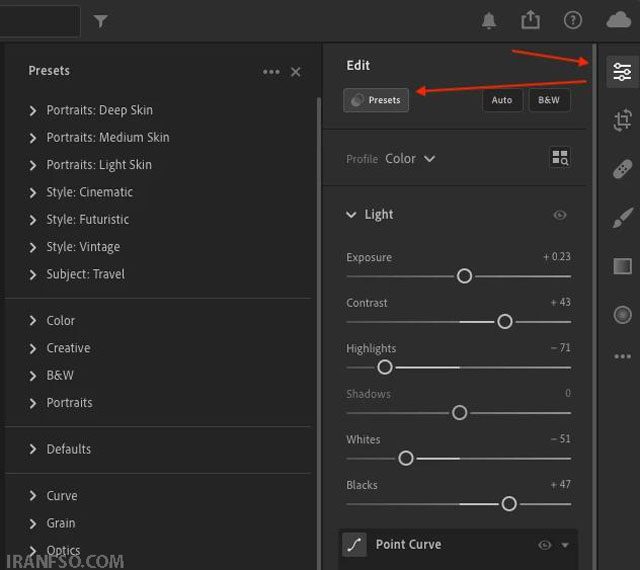Click the Exposure value + 0.23
Image resolution: width=640 pixels, height=570 pixels.
click(557, 257)
